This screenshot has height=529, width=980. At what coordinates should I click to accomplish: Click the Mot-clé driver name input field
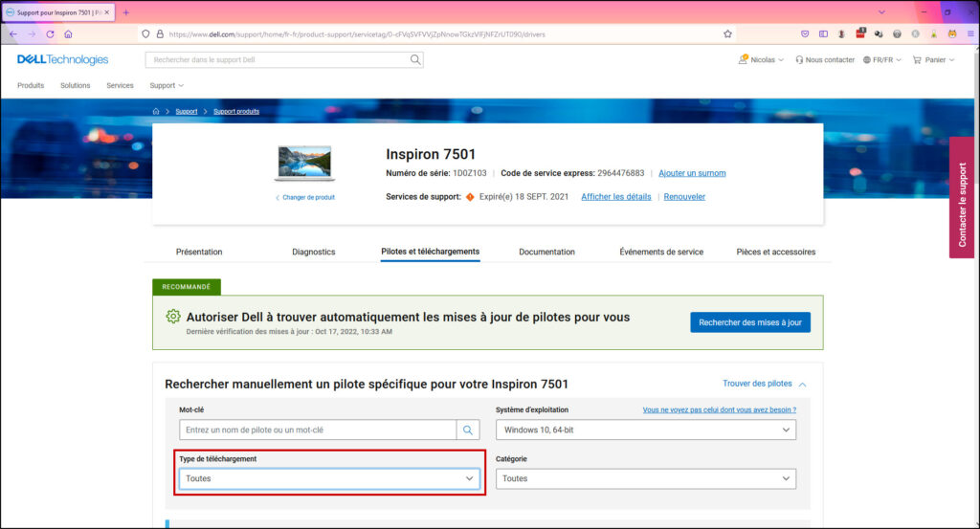(318, 430)
